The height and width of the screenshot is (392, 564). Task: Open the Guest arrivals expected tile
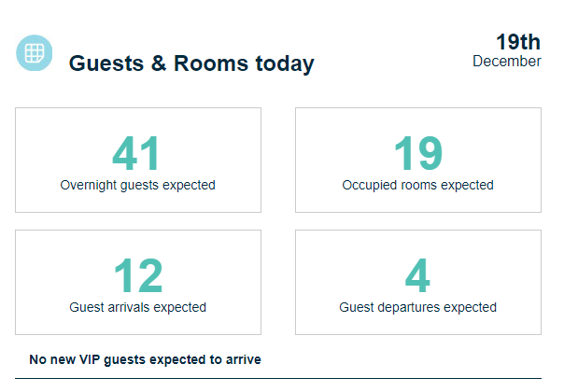pyautogui.click(x=56, y=252)
